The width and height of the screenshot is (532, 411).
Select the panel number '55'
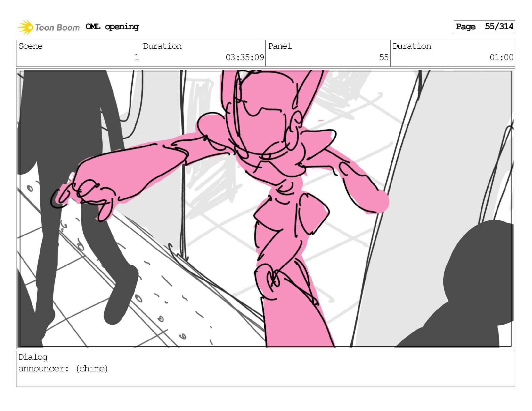click(x=384, y=57)
